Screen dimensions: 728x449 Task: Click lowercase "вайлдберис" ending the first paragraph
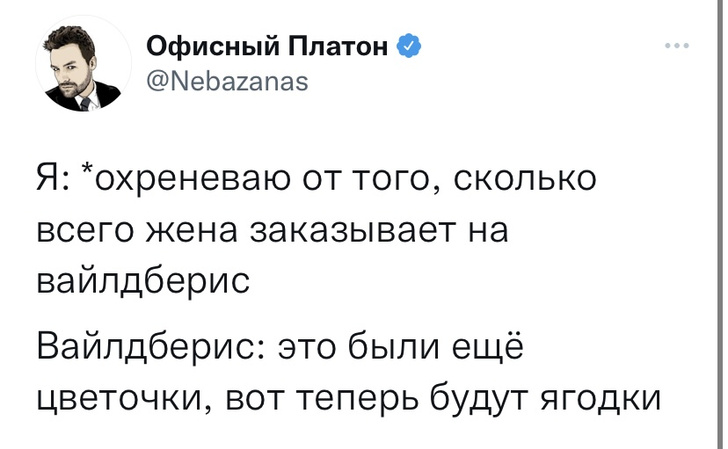point(141,281)
